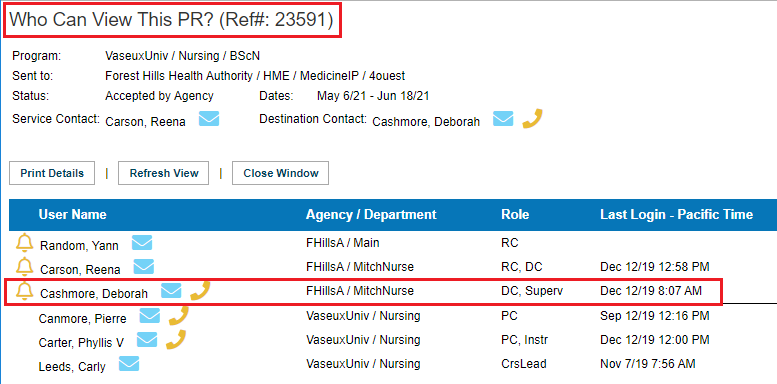The image size is (777, 384).
Task: Email service contact Reena Carson
Action: [x=209, y=119]
